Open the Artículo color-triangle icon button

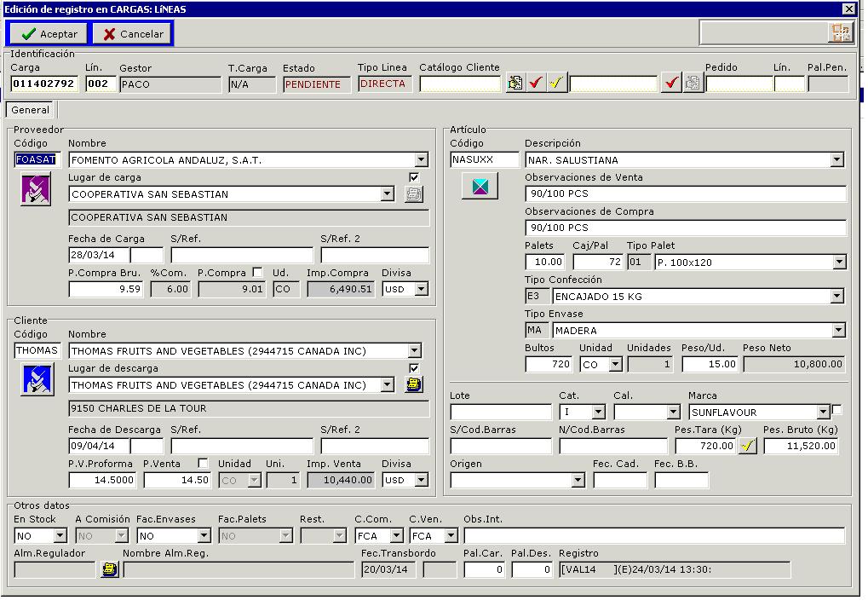point(480,185)
